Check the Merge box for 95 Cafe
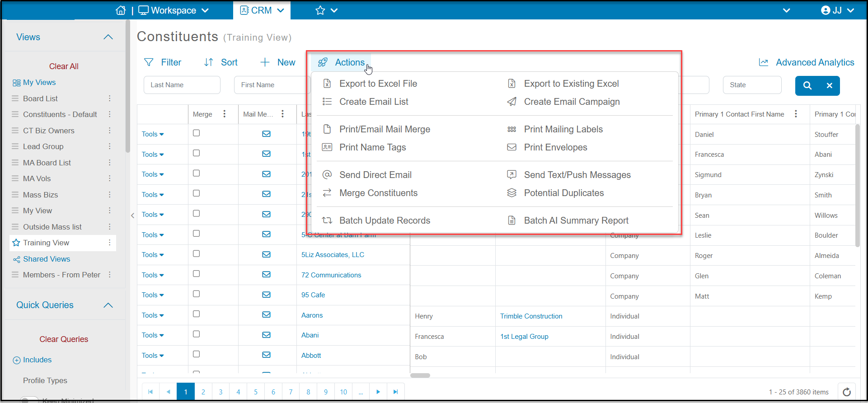 coord(196,294)
